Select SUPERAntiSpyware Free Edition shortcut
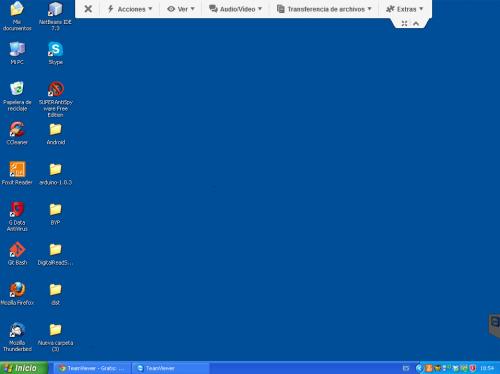The height and width of the screenshot is (374, 500). (x=55, y=99)
